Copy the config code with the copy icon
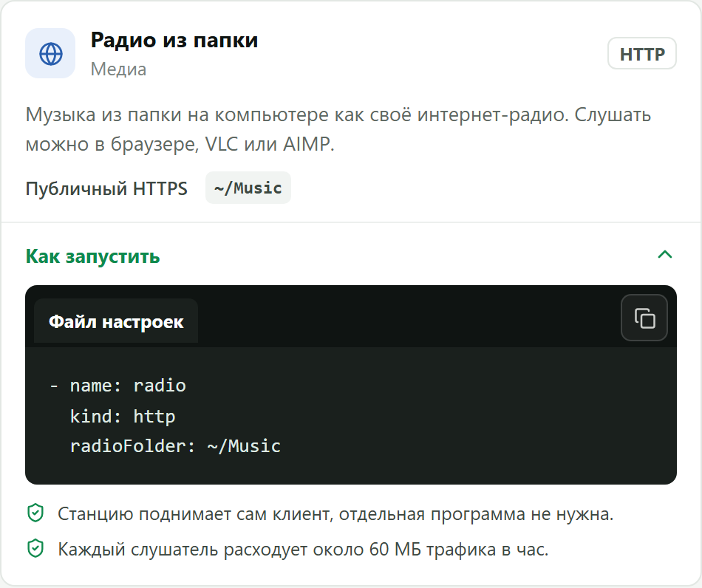Viewport: 702px width, 588px height. tap(644, 318)
